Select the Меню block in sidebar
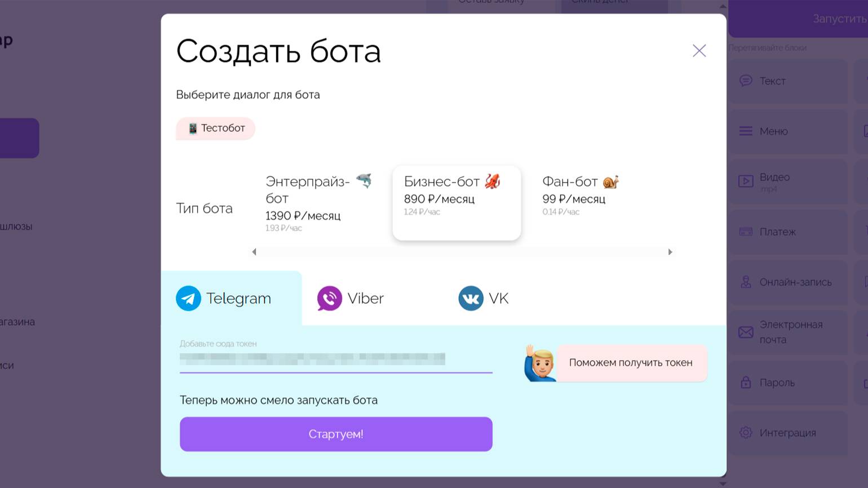The image size is (868, 488). pos(788,131)
